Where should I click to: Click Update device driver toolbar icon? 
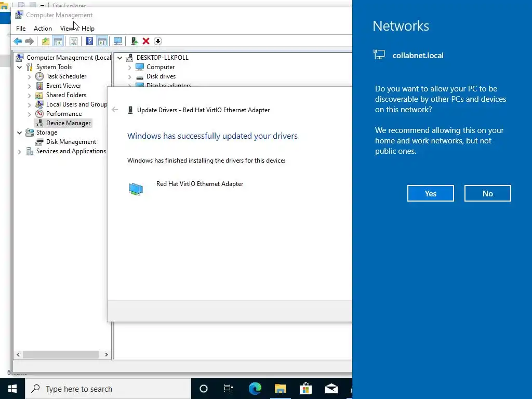pyautogui.click(x=135, y=42)
